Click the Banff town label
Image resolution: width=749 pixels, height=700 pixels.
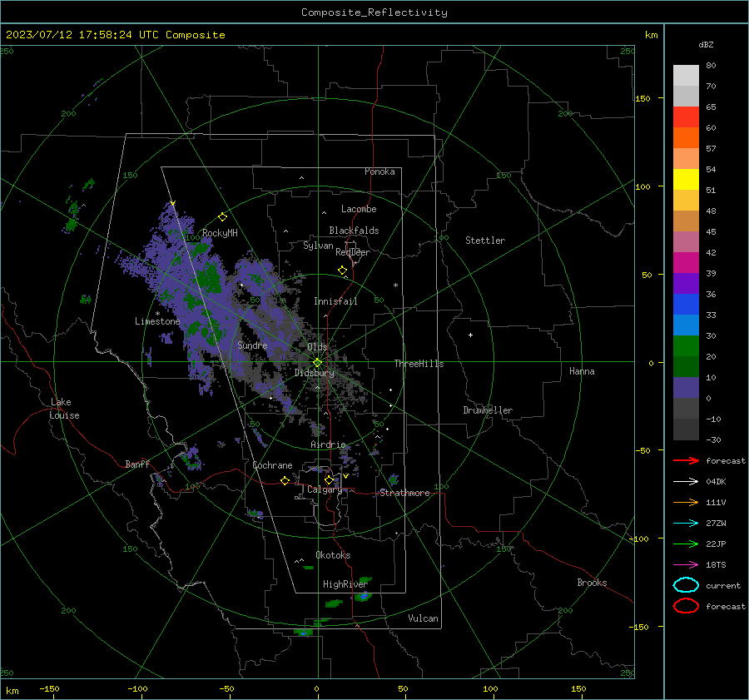pos(137,464)
